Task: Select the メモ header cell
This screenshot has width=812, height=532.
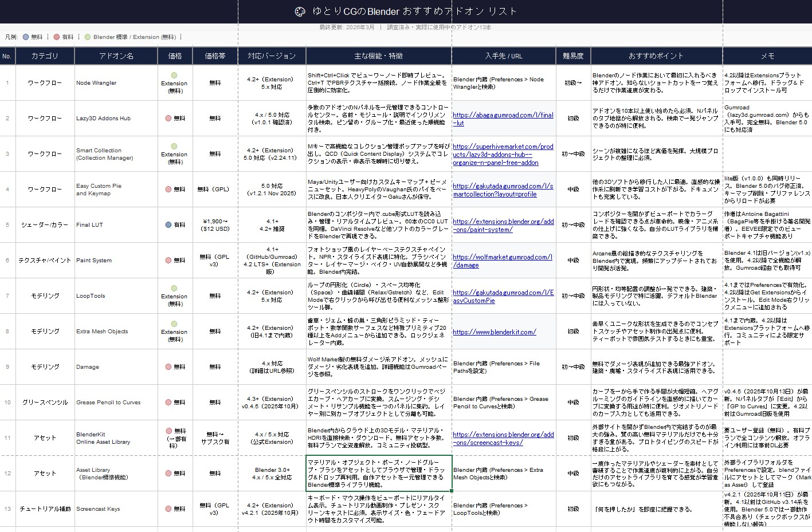Action: pos(767,56)
